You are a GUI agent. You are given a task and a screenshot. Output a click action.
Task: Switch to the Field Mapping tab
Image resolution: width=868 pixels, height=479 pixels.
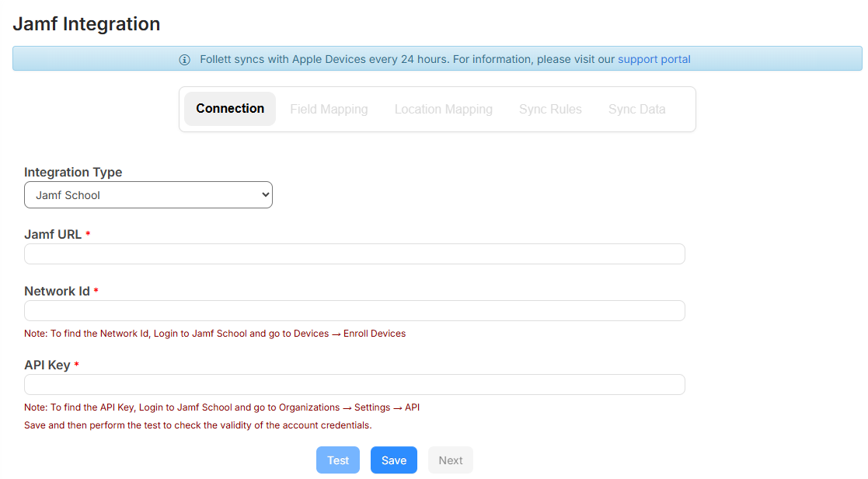pos(329,109)
